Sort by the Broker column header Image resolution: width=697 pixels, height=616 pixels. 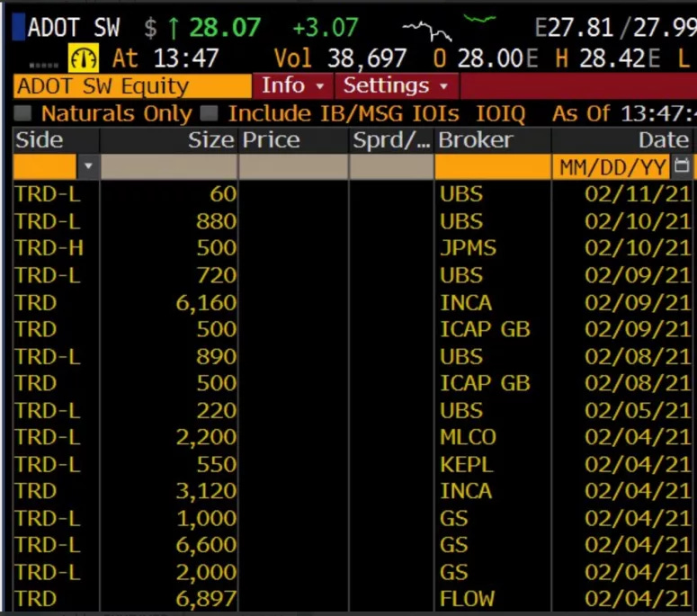pyautogui.click(x=475, y=140)
